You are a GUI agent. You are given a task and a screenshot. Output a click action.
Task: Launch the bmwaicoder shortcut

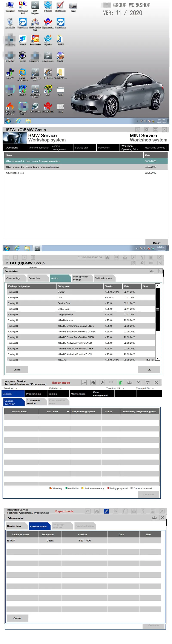click(x=35, y=40)
